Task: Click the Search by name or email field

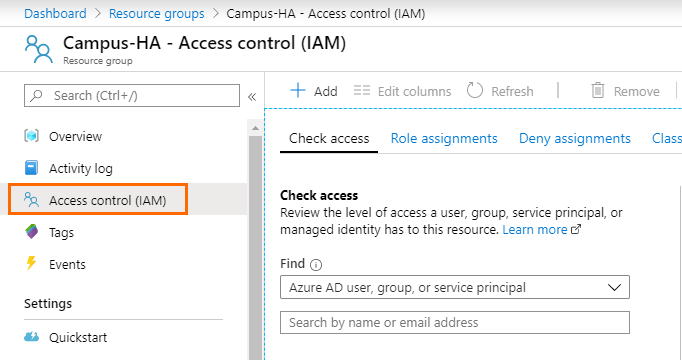Action: pyautogui.click(x=455, y=323)
